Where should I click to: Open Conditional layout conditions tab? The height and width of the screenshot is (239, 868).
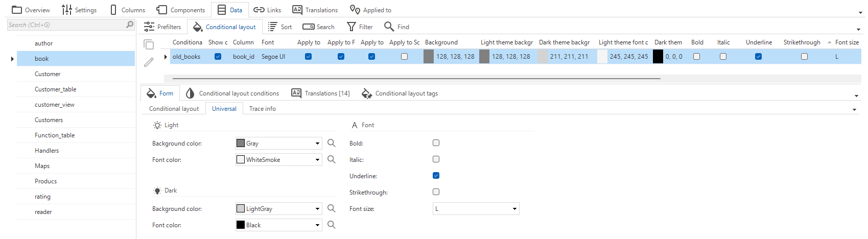point(232,93)
